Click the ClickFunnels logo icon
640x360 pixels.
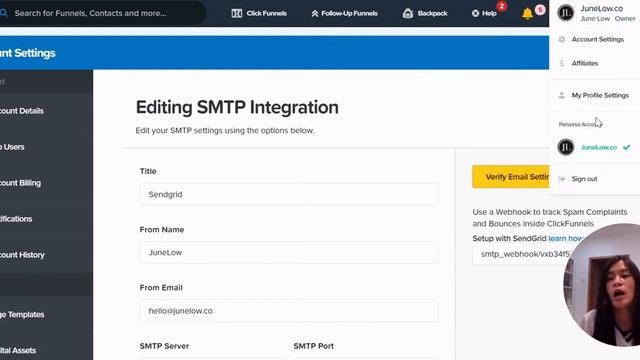click(x=237, y=13)
